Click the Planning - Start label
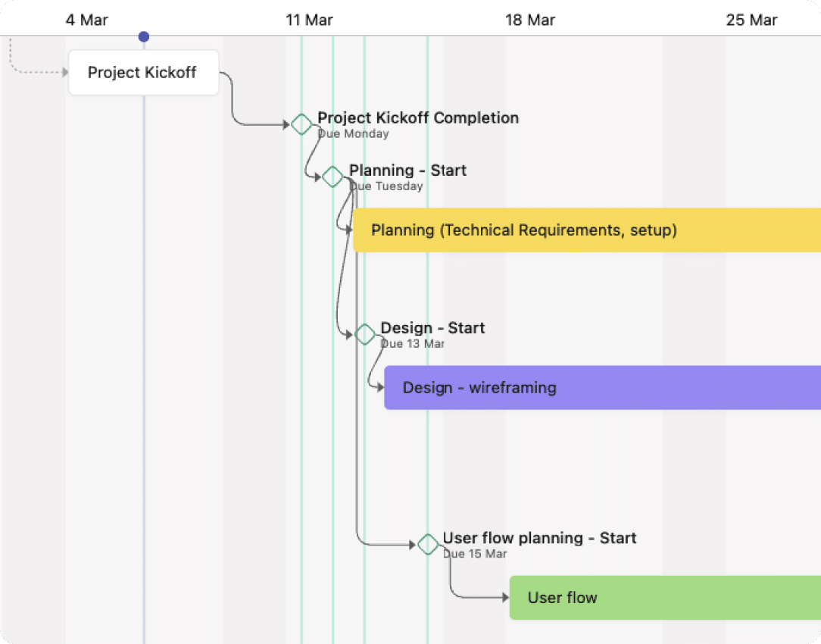 pyautogui.click(x=407, y=170)
